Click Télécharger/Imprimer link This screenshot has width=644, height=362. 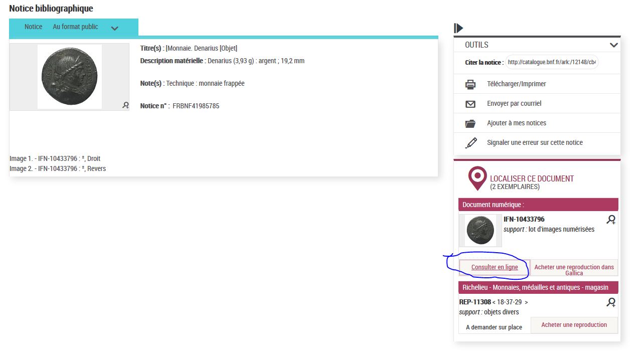pos(516,84)
